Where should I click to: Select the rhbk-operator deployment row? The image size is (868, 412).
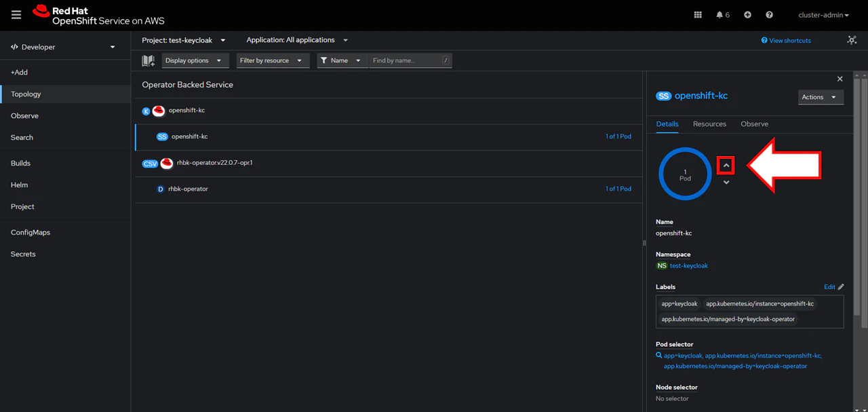point(388,189)
